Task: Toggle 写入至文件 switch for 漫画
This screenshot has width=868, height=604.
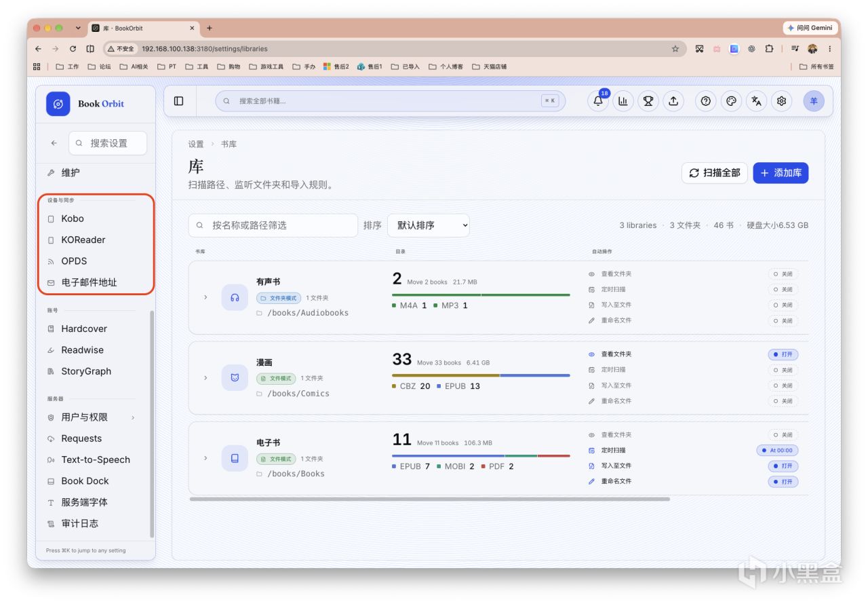Action: pyautogui.click(x=783, y=385)
